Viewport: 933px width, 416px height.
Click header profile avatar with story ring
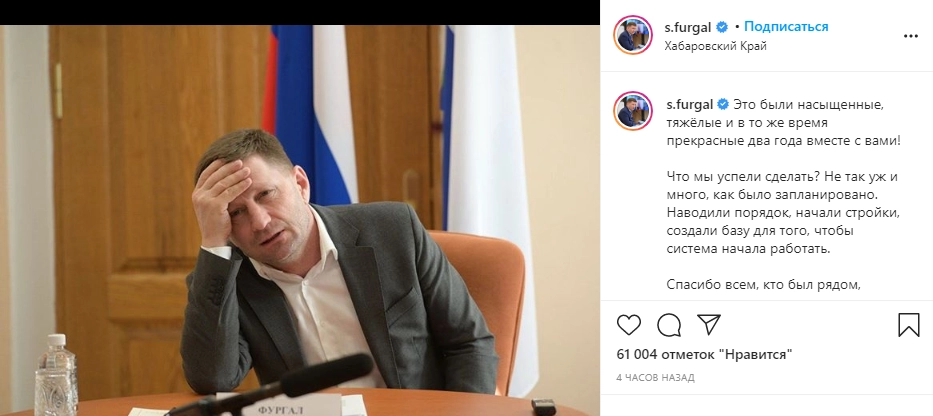[x=633, y=35]
